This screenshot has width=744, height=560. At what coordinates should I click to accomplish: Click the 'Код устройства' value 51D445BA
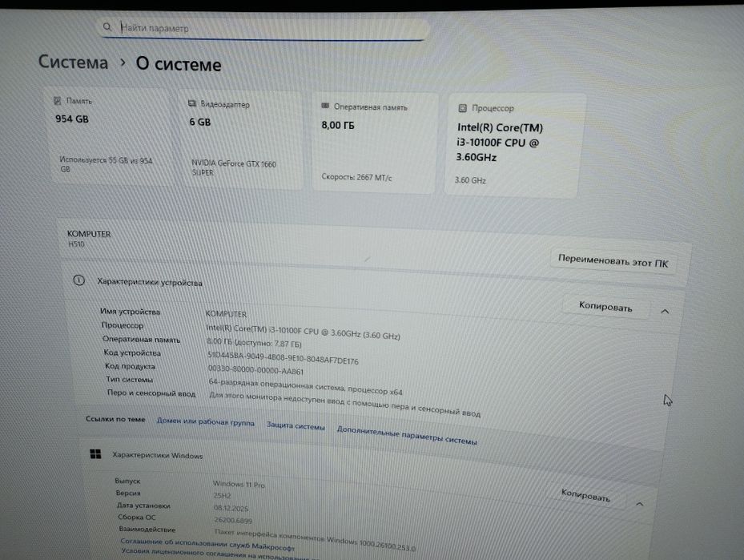coord(283,358)
